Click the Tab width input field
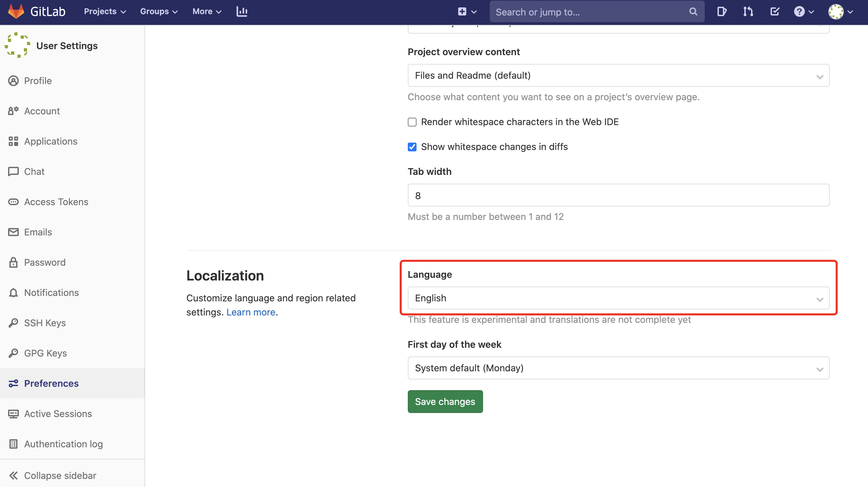The height and width of the screenshot is (487, 868). pyautogui.click(x=618, y=195)
